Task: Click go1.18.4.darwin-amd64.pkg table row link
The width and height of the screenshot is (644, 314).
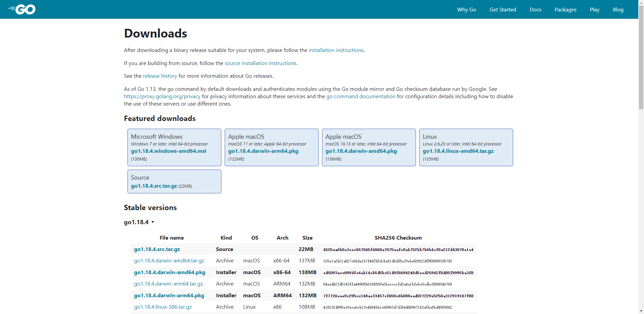Action: point(170,272)
